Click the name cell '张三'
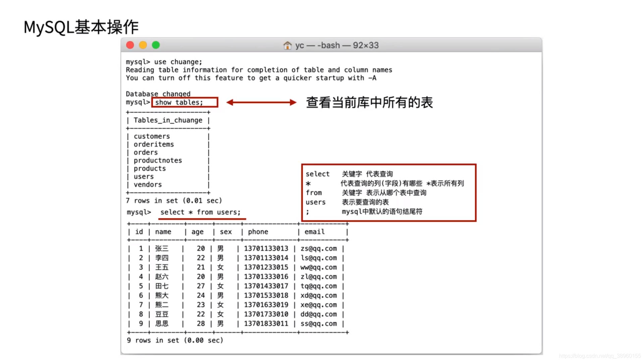Viewport: 644px width, 362px height. (162, 249)
